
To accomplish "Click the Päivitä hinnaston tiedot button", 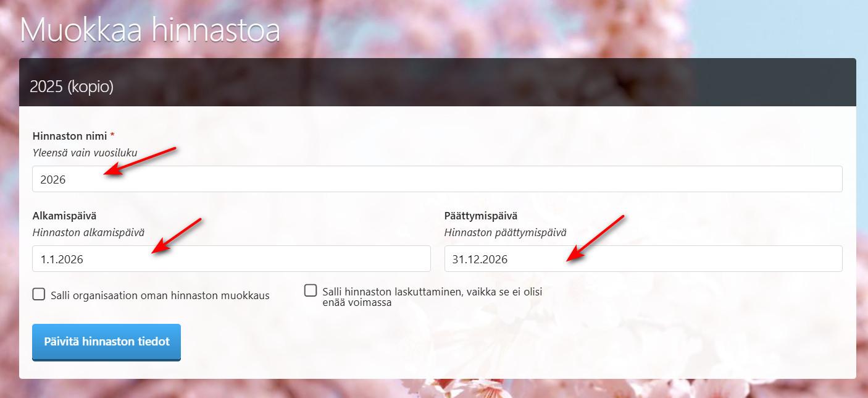I will click(x=106, y=342).
